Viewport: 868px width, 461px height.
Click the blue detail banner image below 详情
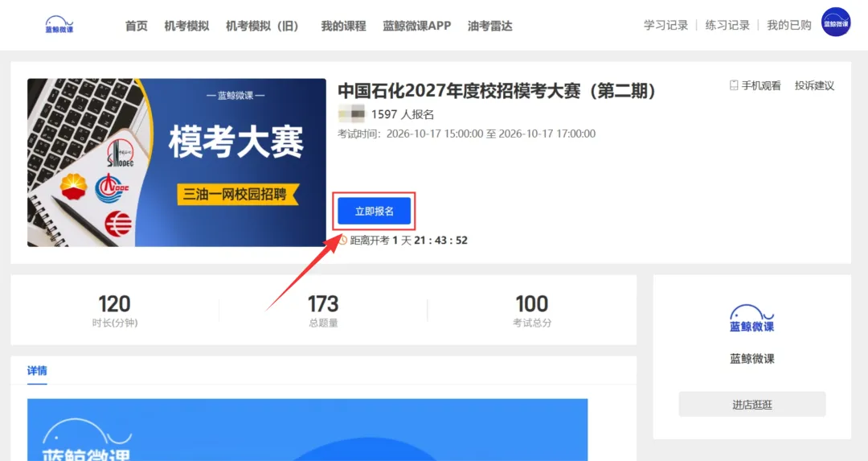307,430
